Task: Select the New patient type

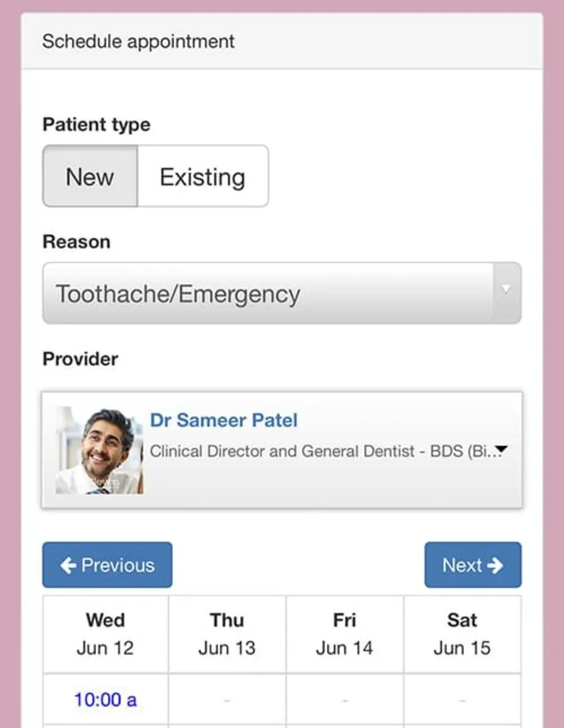Action: pos(90,177)
